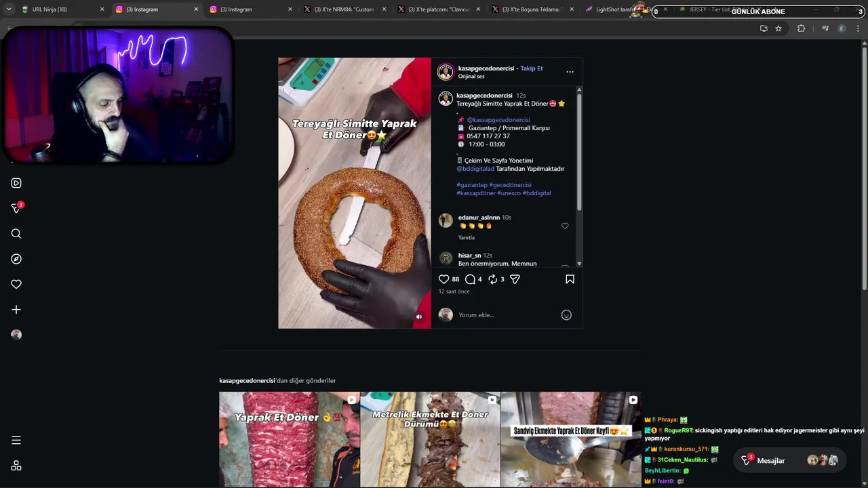Click the 88 likes count
This screenshot has height=488, width=868.
456,279
